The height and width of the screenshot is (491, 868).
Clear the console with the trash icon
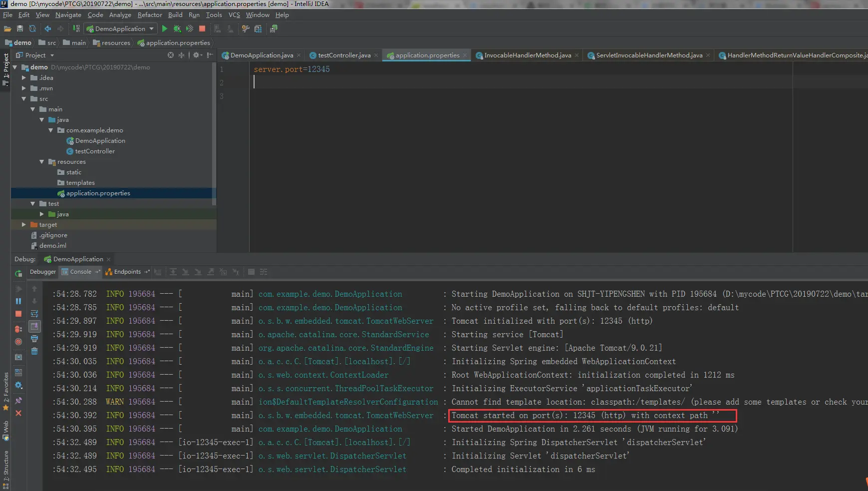[34, 351]
